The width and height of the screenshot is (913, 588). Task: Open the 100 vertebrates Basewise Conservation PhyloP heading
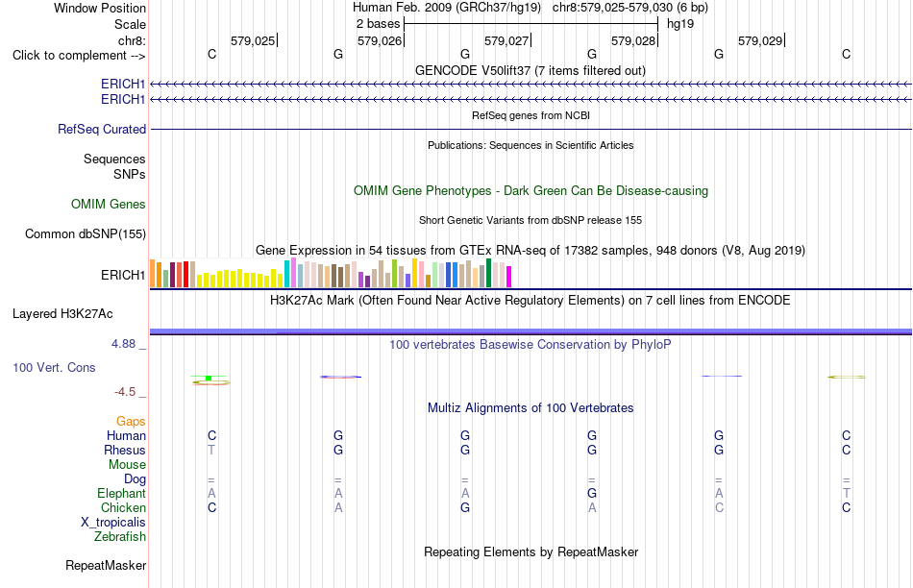pyautogui.click(x=531, y=345)
